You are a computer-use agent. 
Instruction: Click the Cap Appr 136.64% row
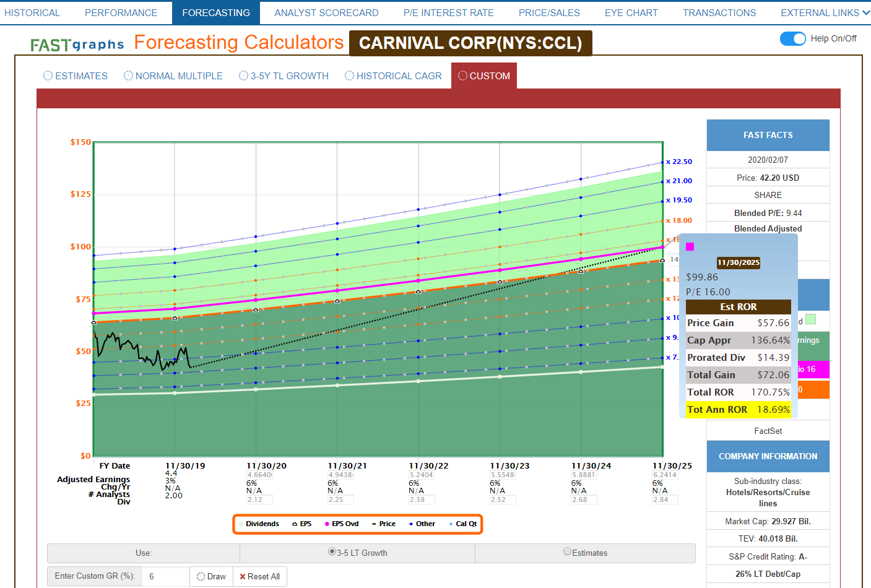(739, 340)
